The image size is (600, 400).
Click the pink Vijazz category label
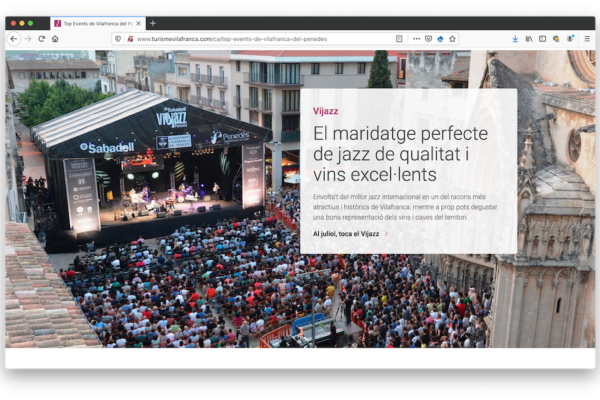click(x=325, y=111)
